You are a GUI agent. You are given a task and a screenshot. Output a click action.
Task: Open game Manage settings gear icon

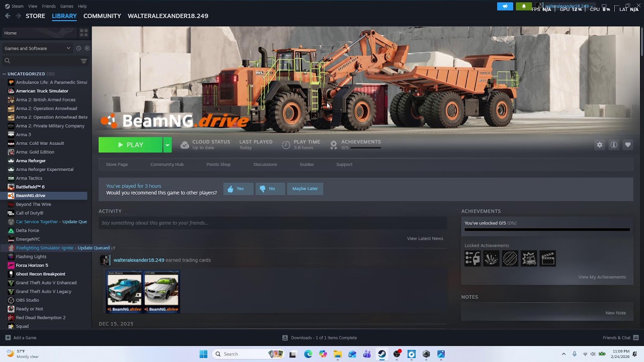pyautogui.click(x=600, y=145)
